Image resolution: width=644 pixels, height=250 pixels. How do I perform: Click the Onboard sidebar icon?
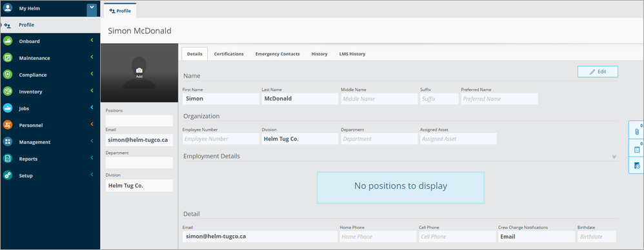click(x=8, y=41)
